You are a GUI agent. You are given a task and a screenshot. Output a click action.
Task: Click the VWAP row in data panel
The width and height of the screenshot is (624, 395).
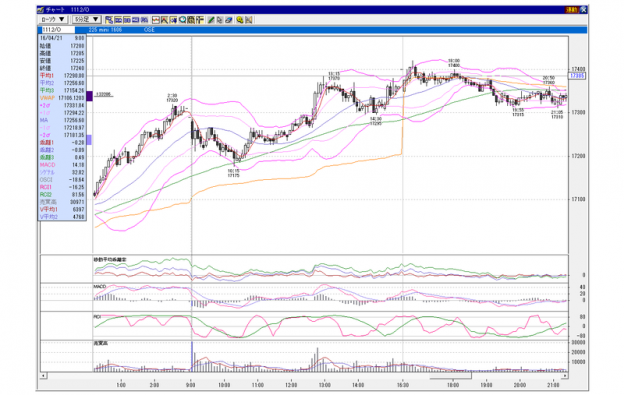62,98
